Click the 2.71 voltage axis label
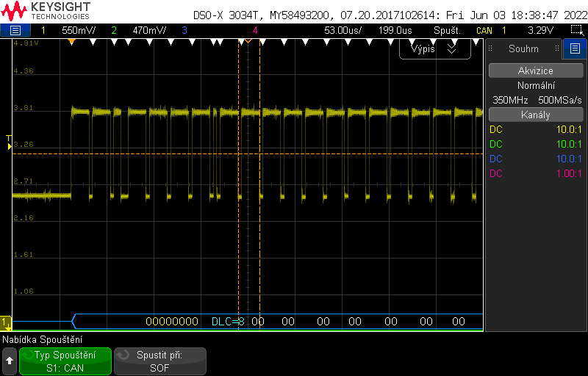Screen dimensions: 588x376 24,181
